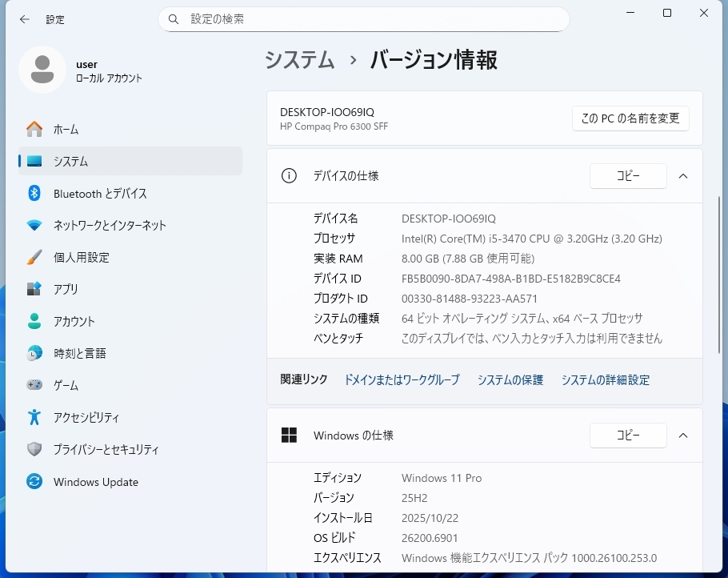Select the 個人用設定 paintbrush icon
728x578 pixels.
coord(34,257)
